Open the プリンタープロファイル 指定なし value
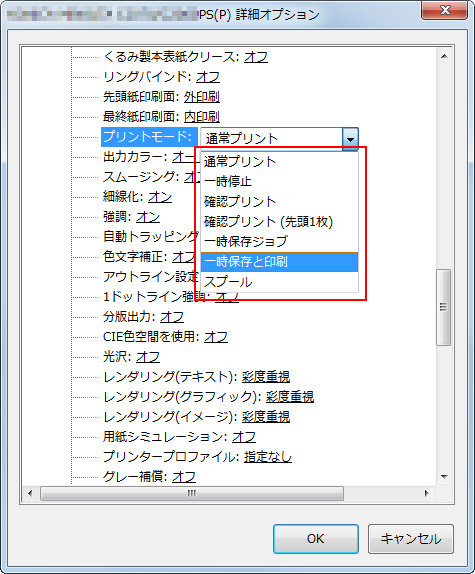Screen dimensions: 475x574 (x=268, y=456)
